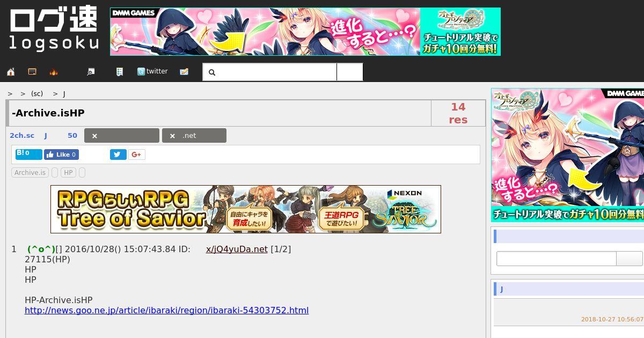This screenshot has height=338, width=644.
Task: Submit the navbar search button
Action: click(350, 72)
